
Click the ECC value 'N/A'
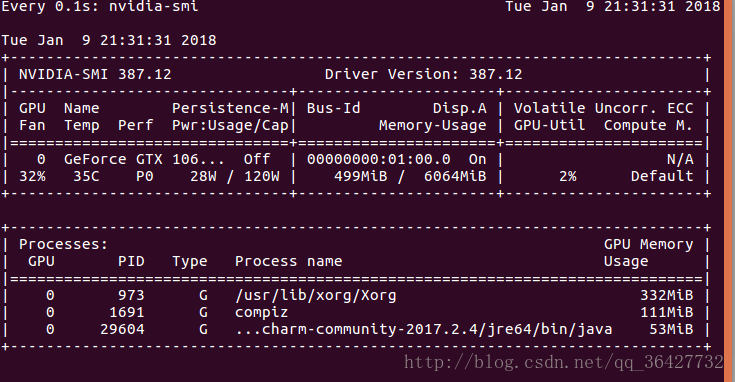coord(680,159)
